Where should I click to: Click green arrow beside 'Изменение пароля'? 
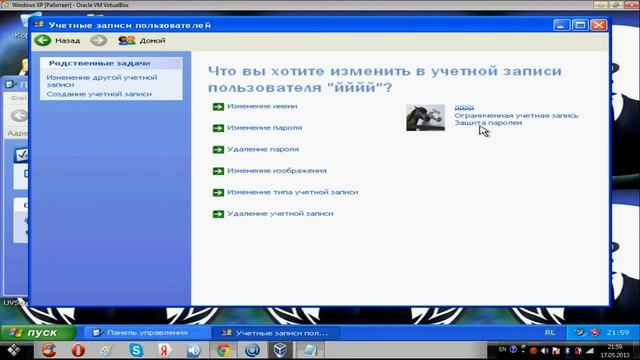tap(218, 128)
